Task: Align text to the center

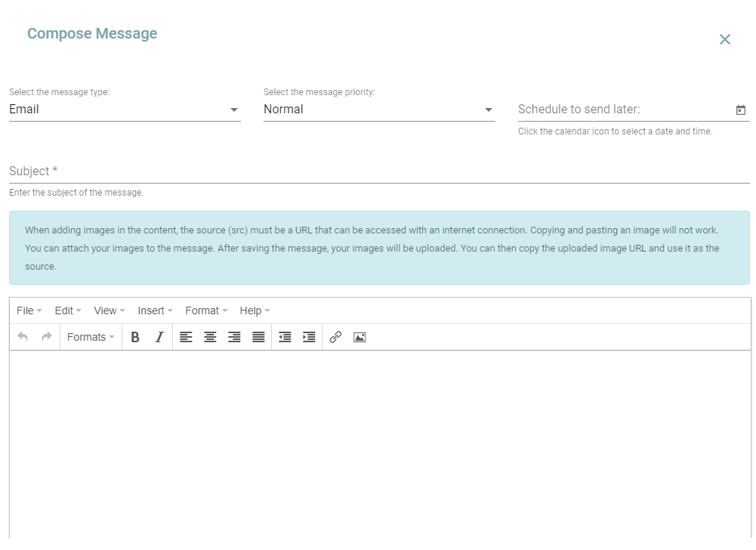Action: 210,337
